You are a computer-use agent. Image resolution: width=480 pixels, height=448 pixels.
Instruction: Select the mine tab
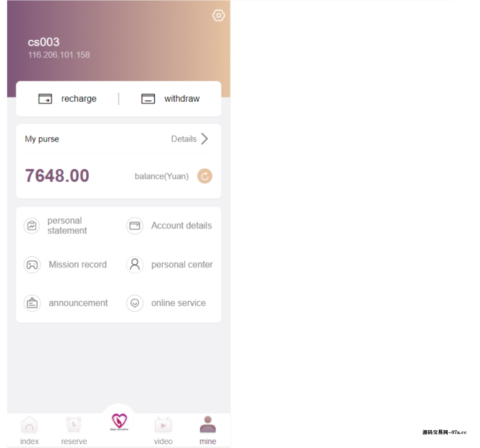point(208,431)
